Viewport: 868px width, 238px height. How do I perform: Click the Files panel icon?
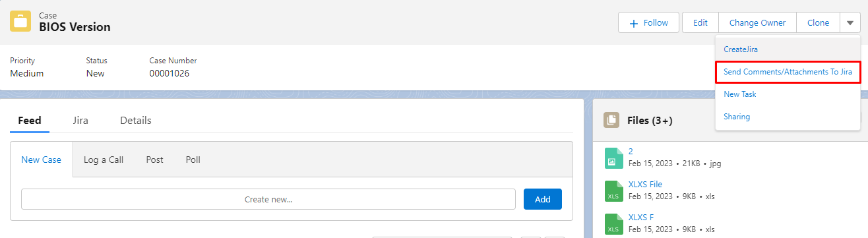point(612,120)
